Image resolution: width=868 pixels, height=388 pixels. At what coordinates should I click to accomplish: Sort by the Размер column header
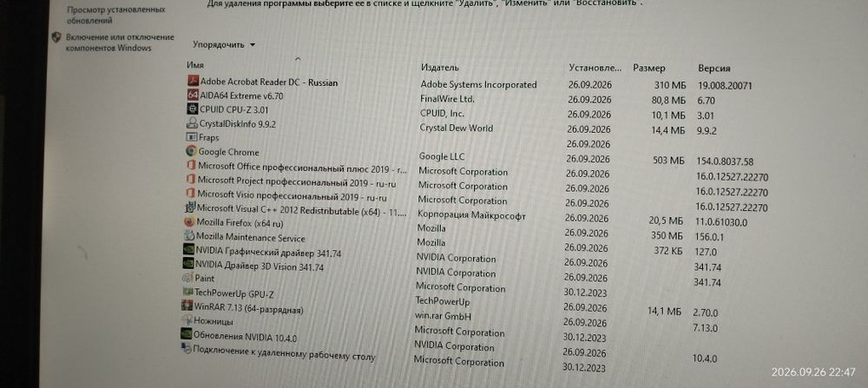coord(649,68)
